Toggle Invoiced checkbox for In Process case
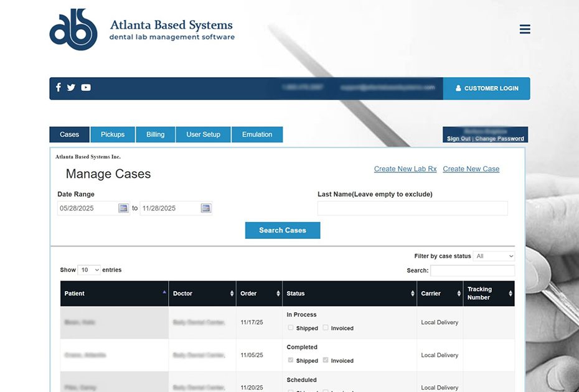 (x=326, y=328)
